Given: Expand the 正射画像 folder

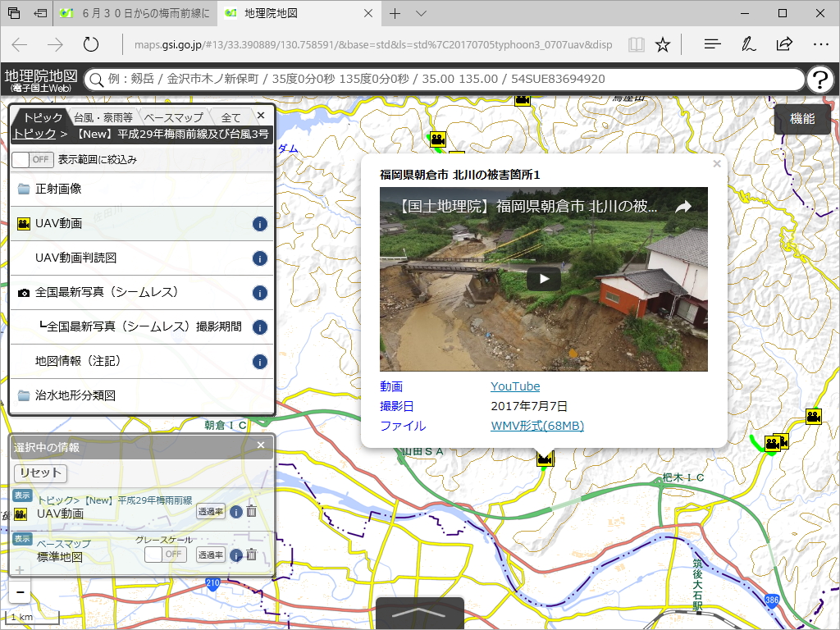Looking at the screenshot, I should click(x=142, y=189).
